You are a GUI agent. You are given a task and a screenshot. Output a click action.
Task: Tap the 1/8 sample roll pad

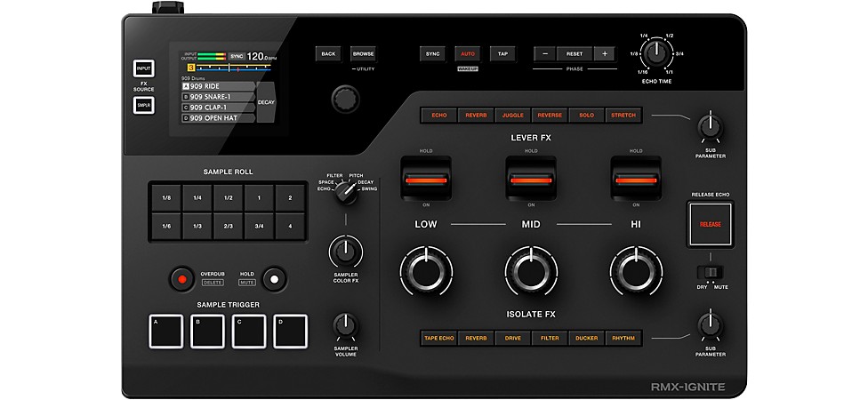[166, 197]
